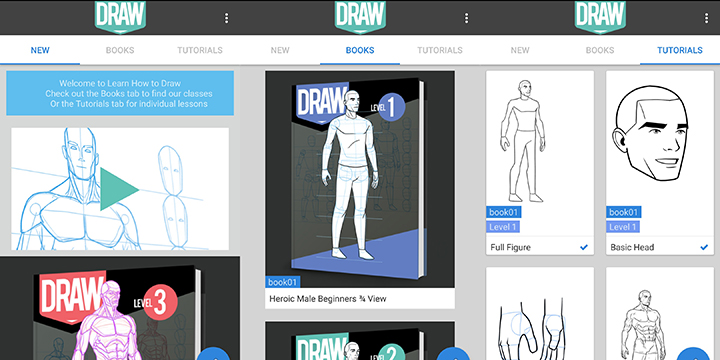Switch to BOOKS from the TUTORIALS tab screen
Viewport: 720px width, 360px height.
[600, 50]
